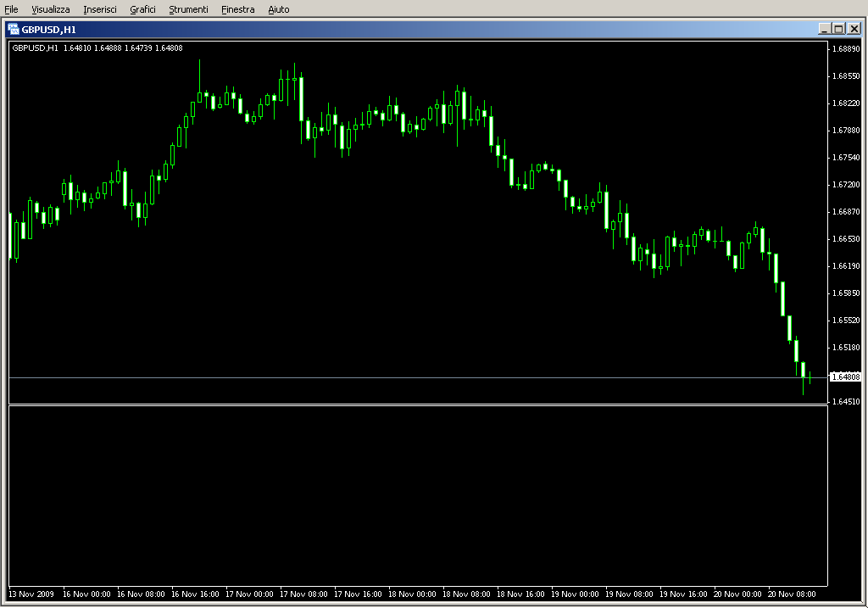The width and height of the screenshot is (868, 608).
Task: Click the OHLC info text 1.64810 1.64888
Action: tap(92, 48)
